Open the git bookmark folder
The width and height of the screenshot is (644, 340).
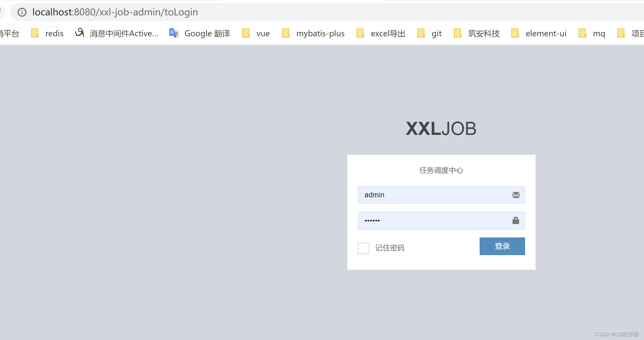[x=429, y=33]
